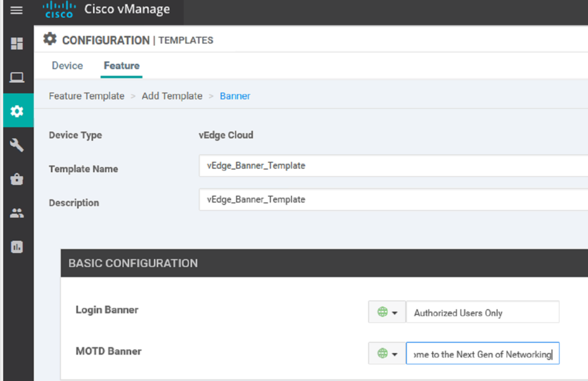This screenshot has width=588, height=381.
Task: Click the BASIC CONFIGURATION section header
Action: click(325, 263)
